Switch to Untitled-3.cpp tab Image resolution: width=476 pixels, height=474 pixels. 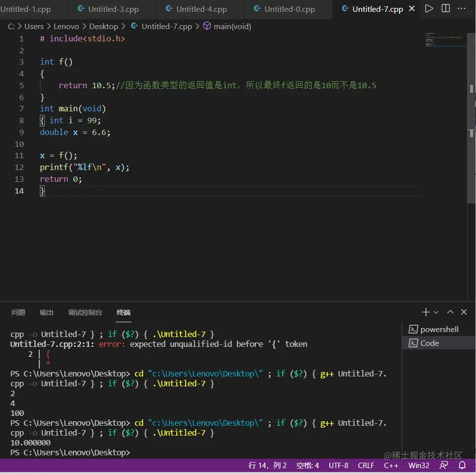coord(112,9)
